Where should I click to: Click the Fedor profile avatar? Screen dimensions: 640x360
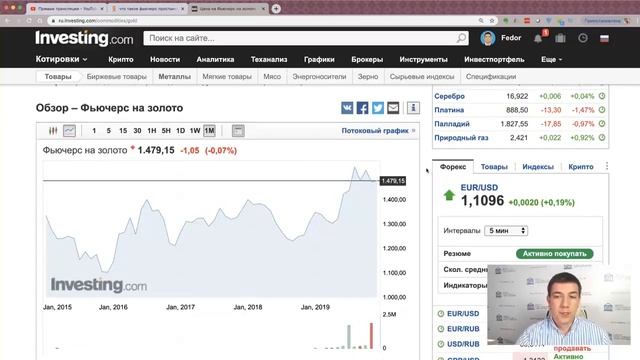pyautogui.click(x=488, y=38)
